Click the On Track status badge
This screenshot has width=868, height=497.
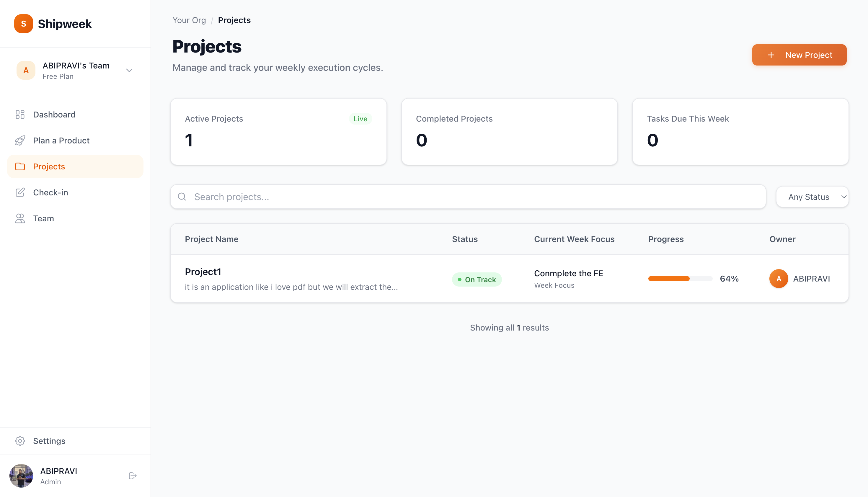tap(477, 279)
